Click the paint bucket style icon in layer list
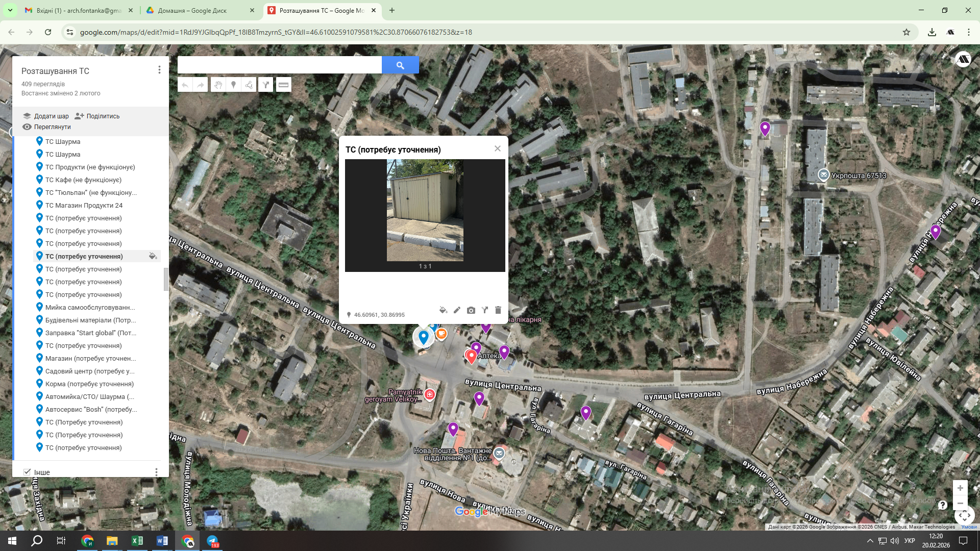The width and height of the screenshot is (980, 551). pos(153,256)
